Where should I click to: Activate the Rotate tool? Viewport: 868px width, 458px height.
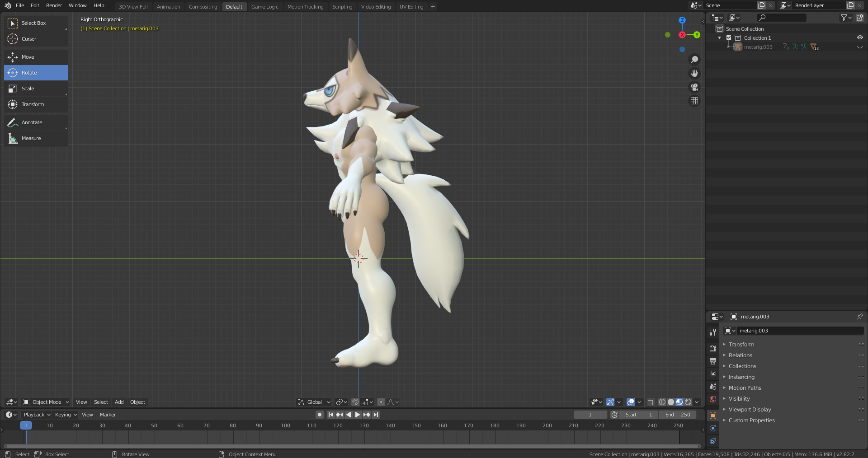[36, 73]
